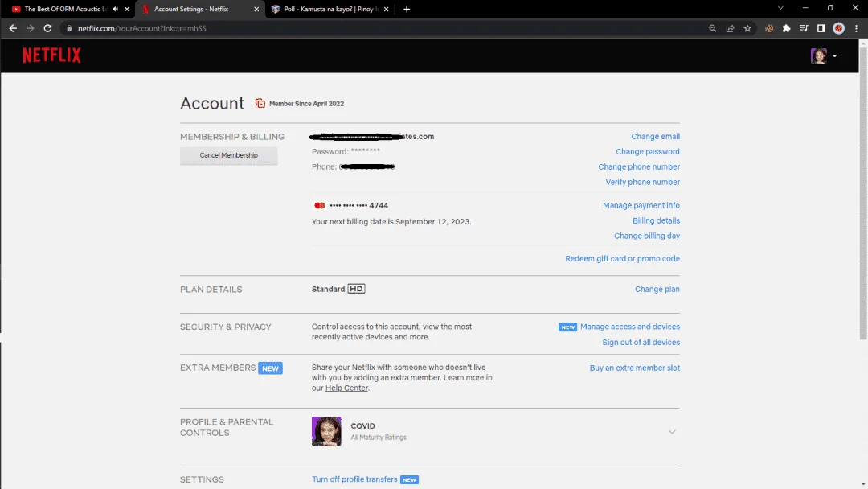Share this page using share icon

(730, 28)
